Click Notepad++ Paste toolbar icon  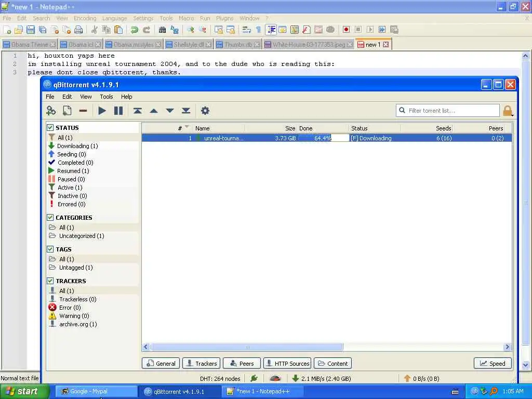[118, 30]
